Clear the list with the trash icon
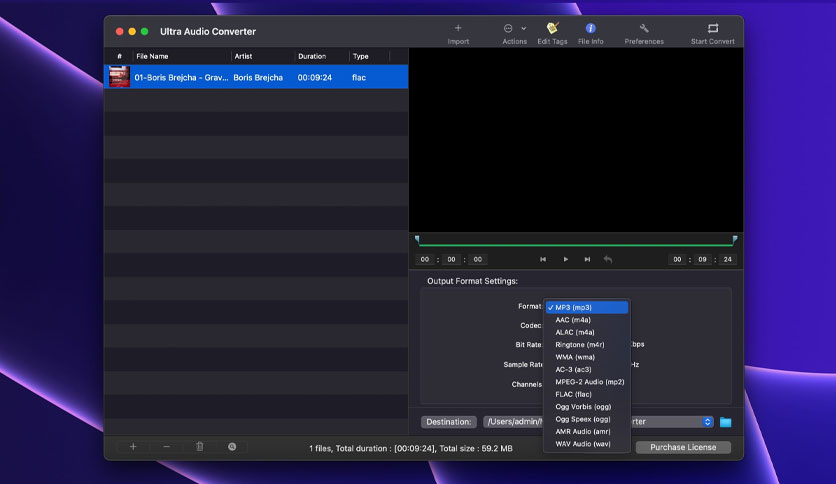836x484 pixels. [x=199, y=447]
